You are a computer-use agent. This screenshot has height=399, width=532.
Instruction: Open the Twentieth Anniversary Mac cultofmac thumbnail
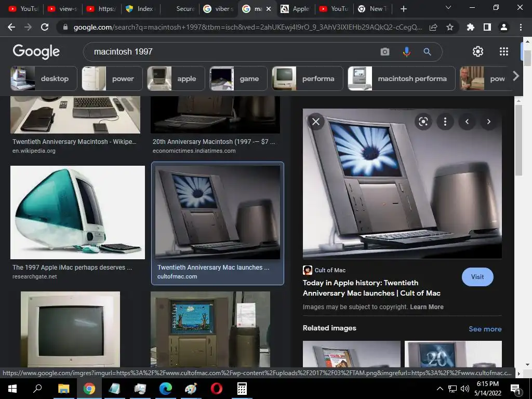pos(218,212)
